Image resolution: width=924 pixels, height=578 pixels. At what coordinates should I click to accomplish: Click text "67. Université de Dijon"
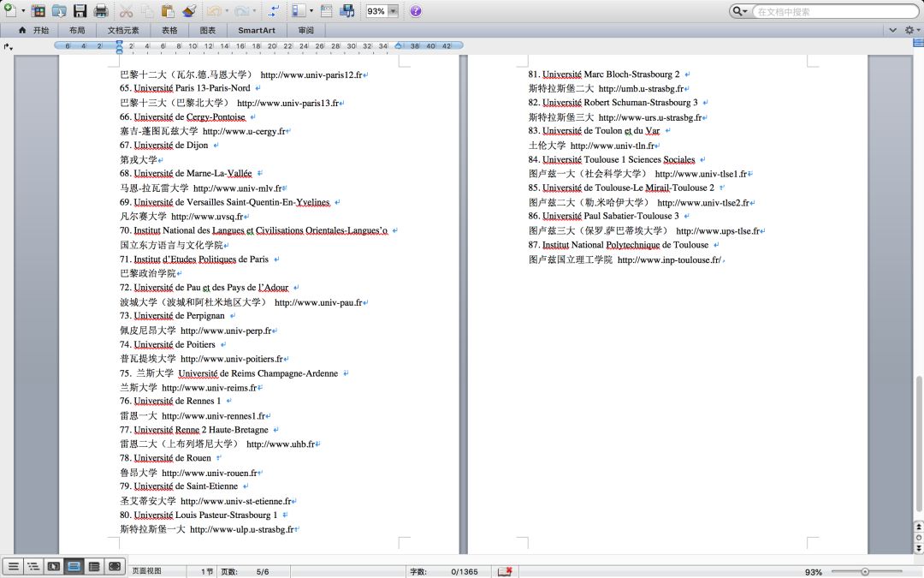tap(163, 145)
